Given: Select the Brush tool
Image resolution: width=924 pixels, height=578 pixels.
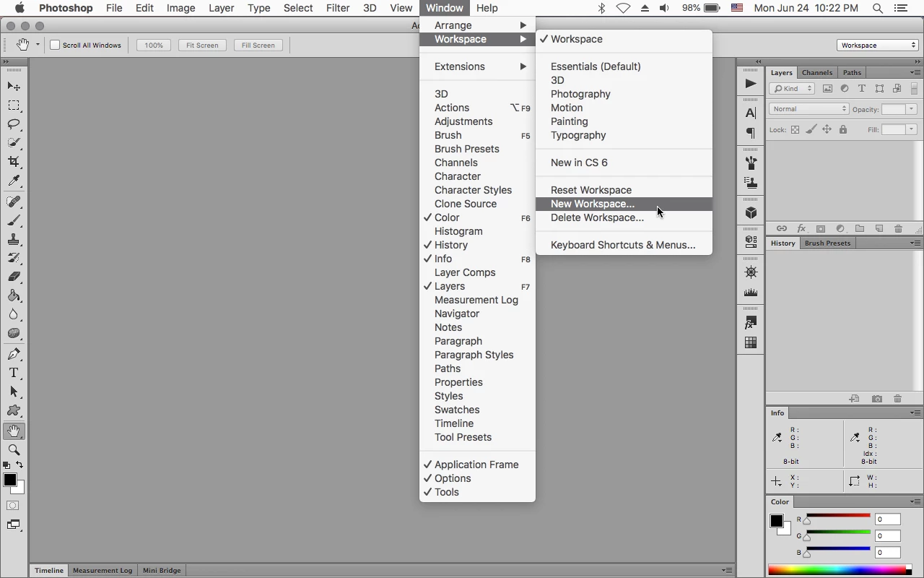Looking at the screenshot, I should click(x=14, y=220).
